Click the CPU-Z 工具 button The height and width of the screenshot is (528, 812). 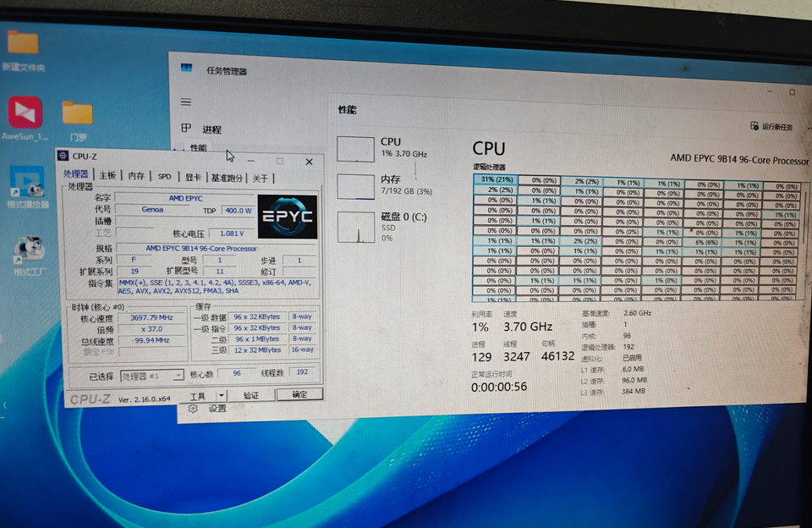pos(197,396)
